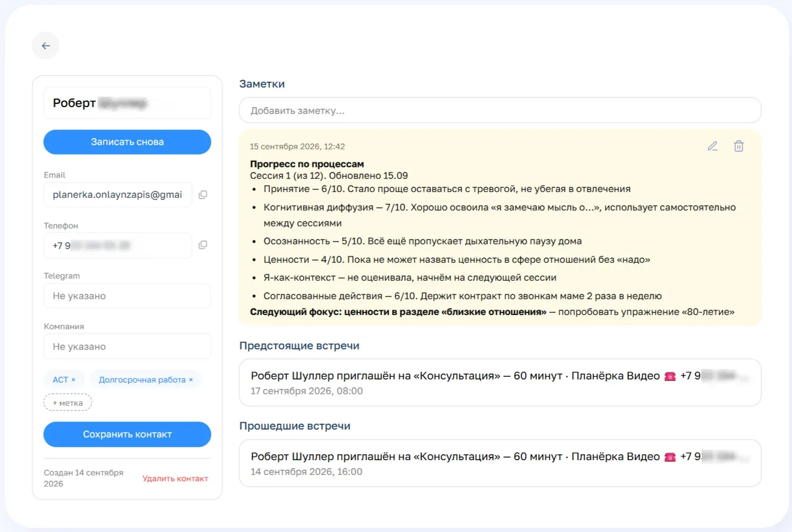This screenshot has height=532, width=792.
Task: Click the Прошедшие встречи heading
Action: point(295,426)
